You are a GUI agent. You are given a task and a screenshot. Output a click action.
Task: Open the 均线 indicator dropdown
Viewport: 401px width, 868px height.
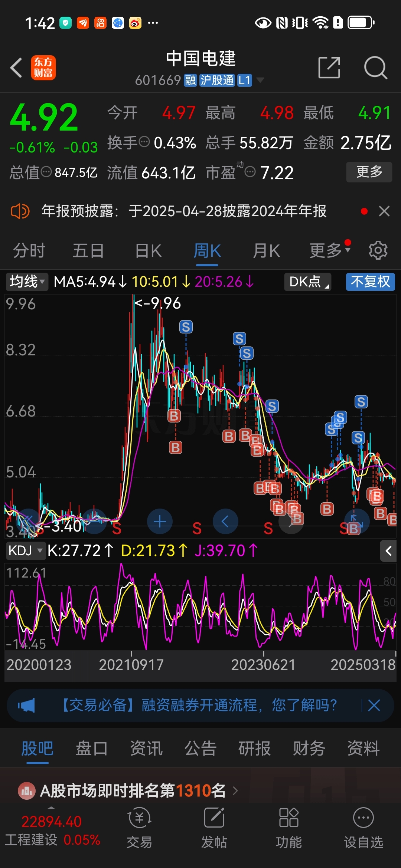click(x=27, y=282)
